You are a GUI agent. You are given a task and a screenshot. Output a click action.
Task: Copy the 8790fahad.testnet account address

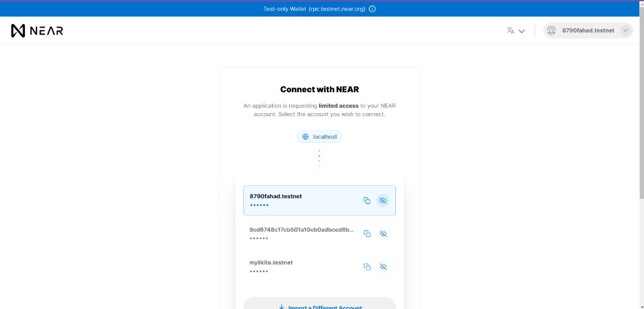[367, 201]
